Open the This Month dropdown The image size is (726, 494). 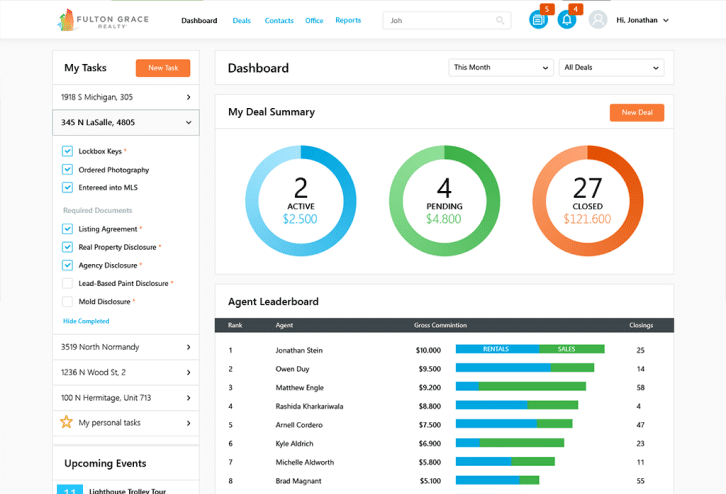501,68
